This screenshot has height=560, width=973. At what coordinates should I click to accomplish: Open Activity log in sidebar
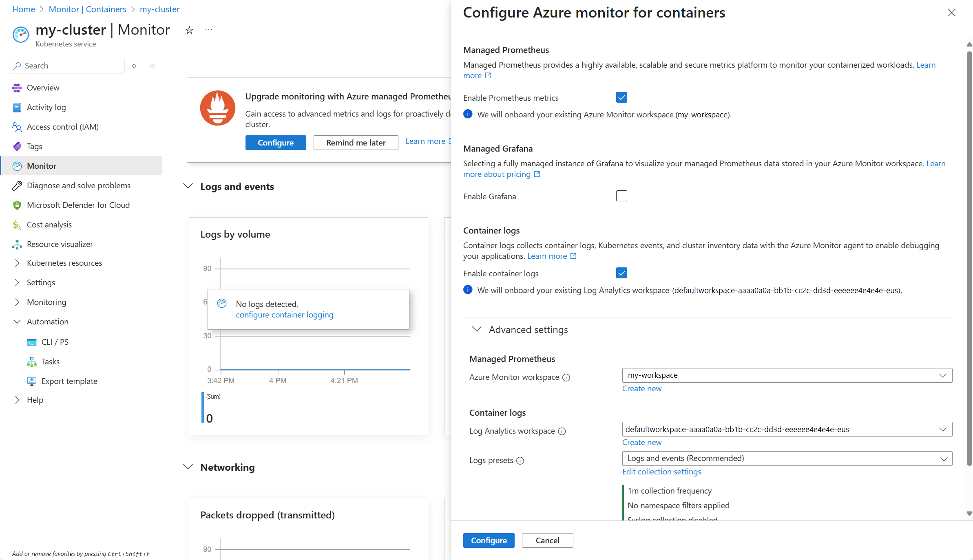(46, 107)
